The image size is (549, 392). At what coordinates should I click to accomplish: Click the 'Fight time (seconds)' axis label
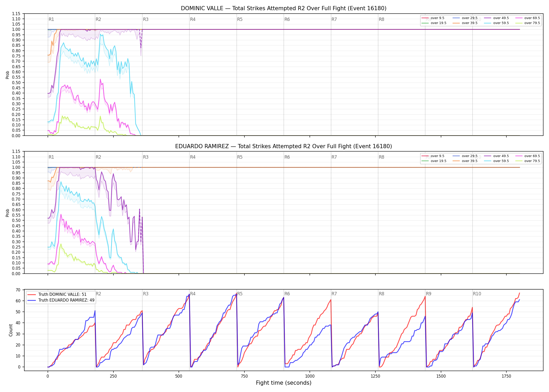[284, 383]
